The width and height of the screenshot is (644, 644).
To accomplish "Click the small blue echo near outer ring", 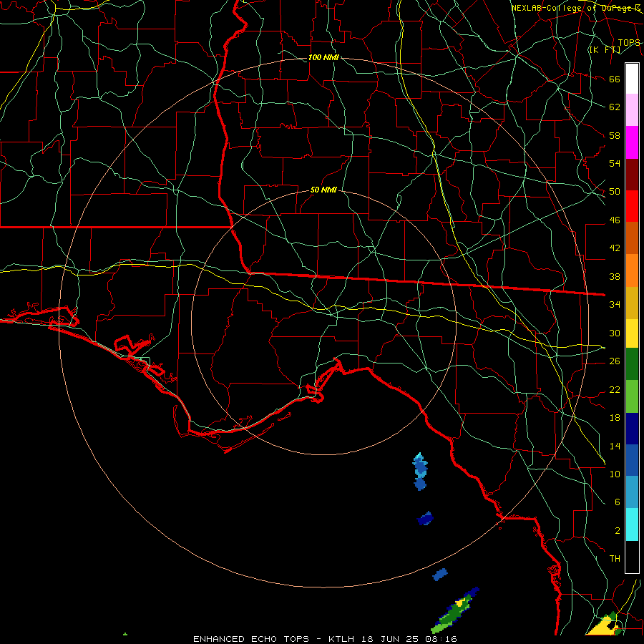I will (440, 574).
